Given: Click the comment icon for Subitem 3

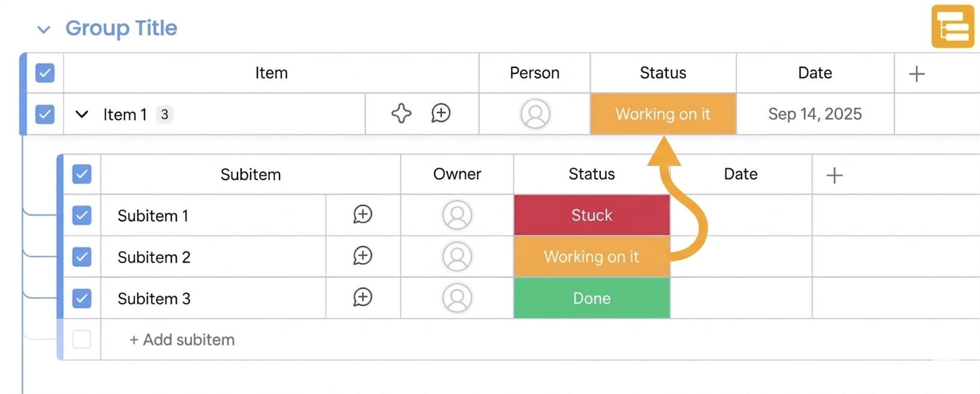Looking at the screenshot, I should click(363, 297).
